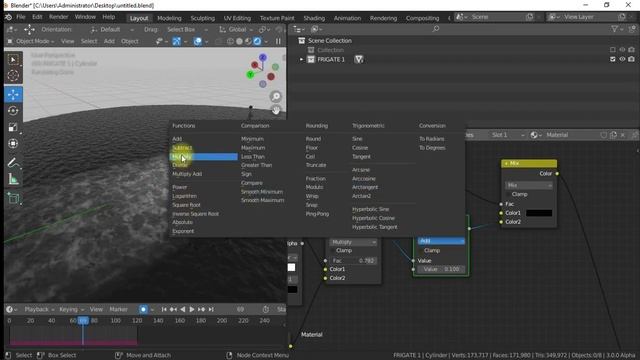Image resolution: width=640 pixels, height=360 pixels.
Task: Activate the Transform tool
Action: [13, 143]
